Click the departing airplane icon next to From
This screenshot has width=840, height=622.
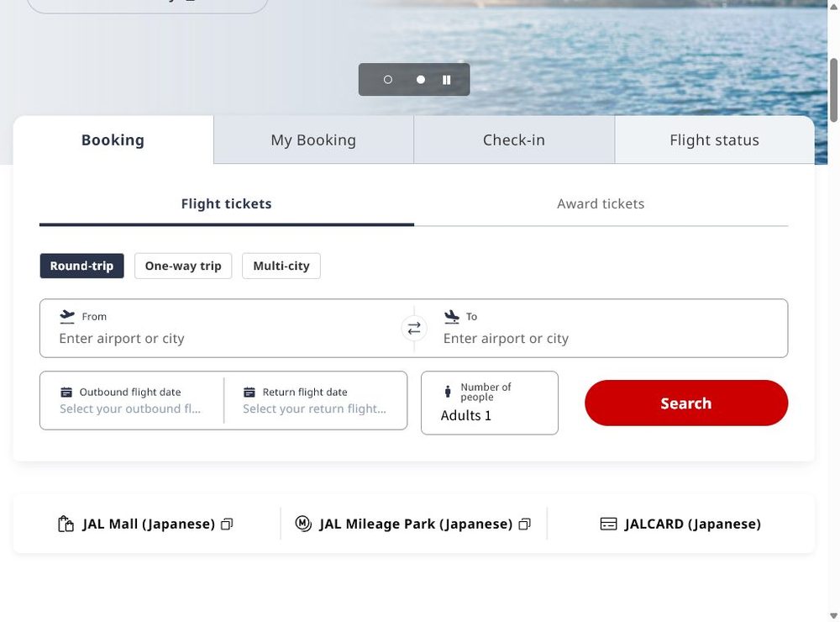67,316
